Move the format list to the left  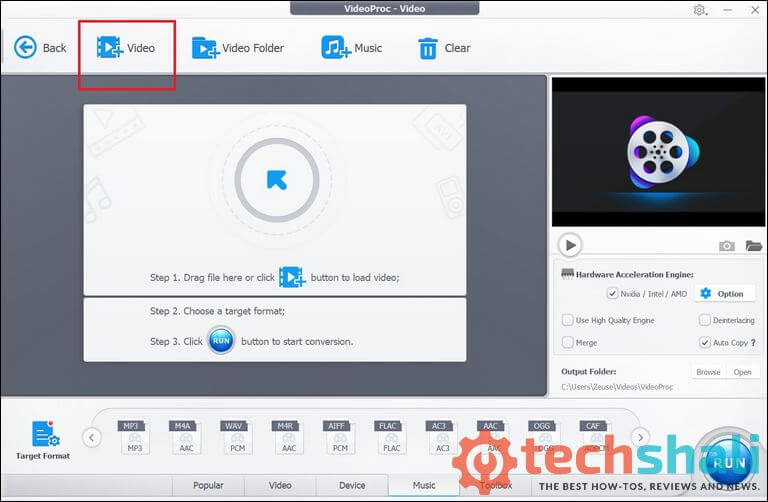pyautogui.click(x=92, y=437)
